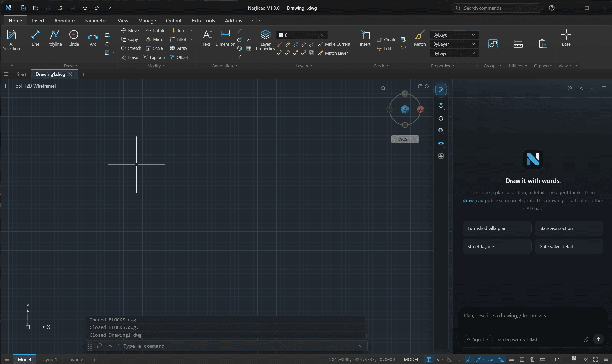Switch to the Insert ribbon tab
612x364 pixels.
(38, 21)
